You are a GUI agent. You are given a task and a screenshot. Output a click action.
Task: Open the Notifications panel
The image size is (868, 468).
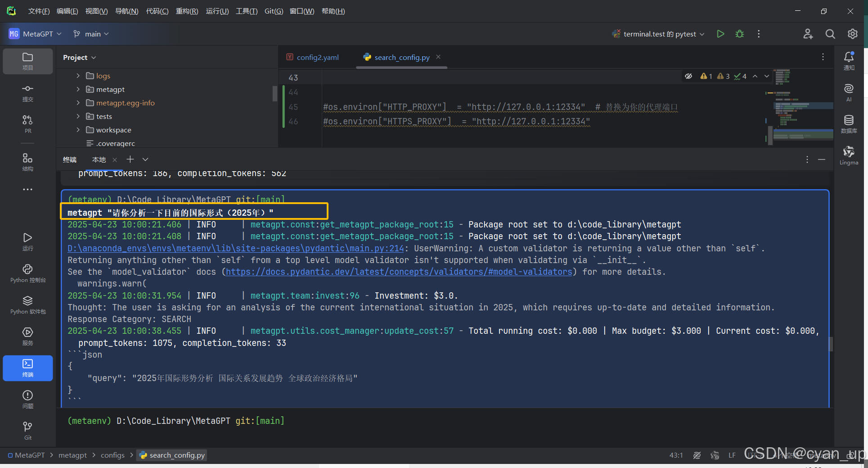click(849, 61)
